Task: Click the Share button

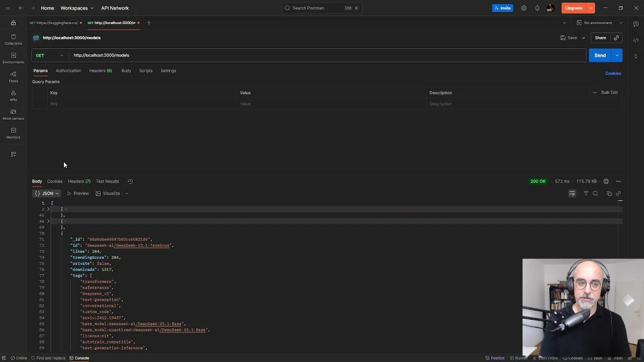Action: [601, 38]
